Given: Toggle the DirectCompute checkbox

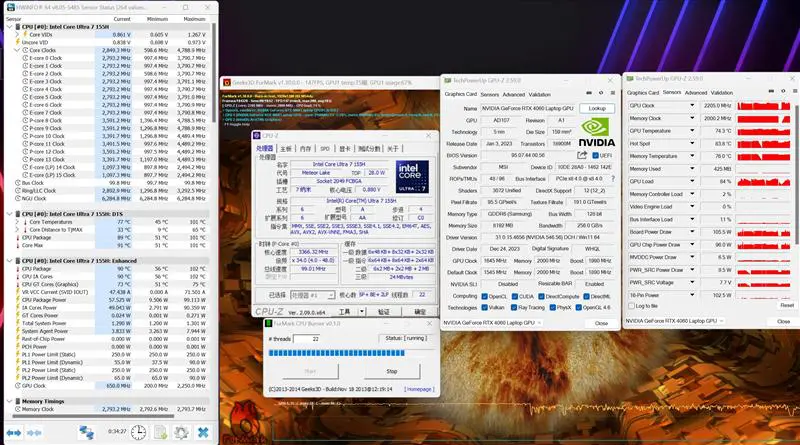Looking at the screenshot, I should pyautogui.click(x=541, y=296).
